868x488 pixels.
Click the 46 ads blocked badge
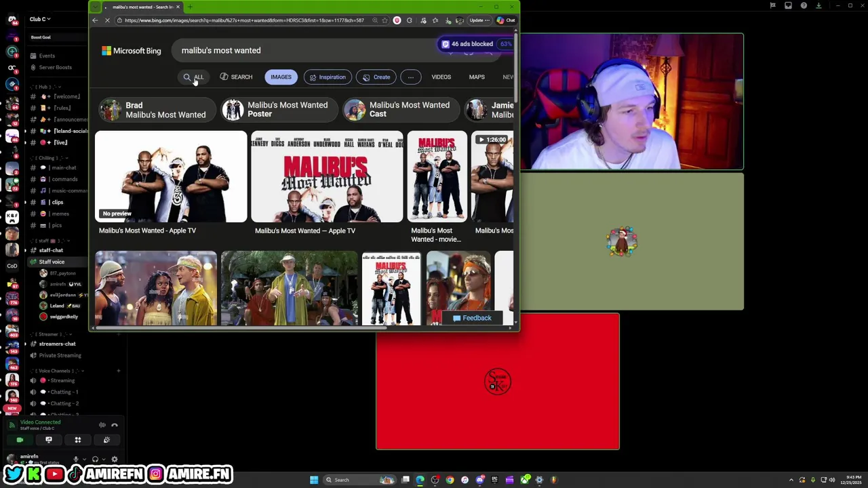475,44
